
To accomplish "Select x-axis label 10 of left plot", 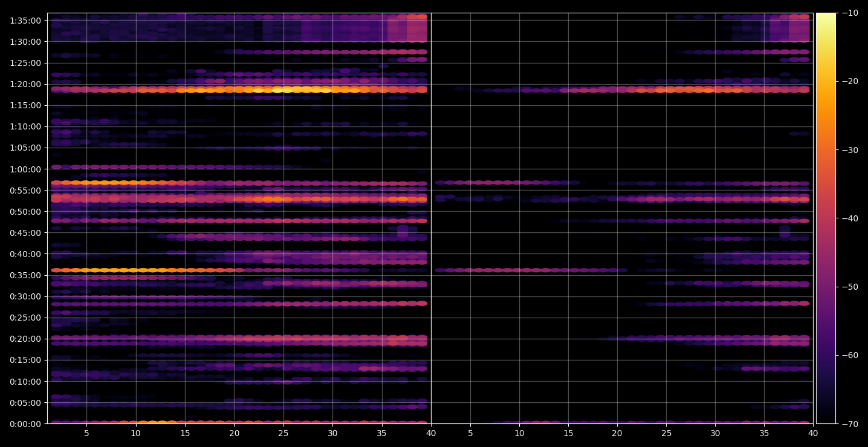I will 135,434.
